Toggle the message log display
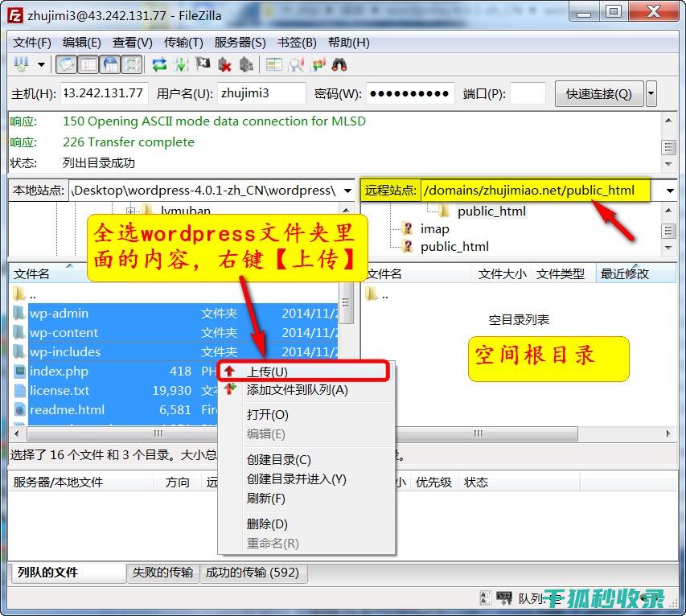This screenshot has width=686, height=616. click(67, 65)
